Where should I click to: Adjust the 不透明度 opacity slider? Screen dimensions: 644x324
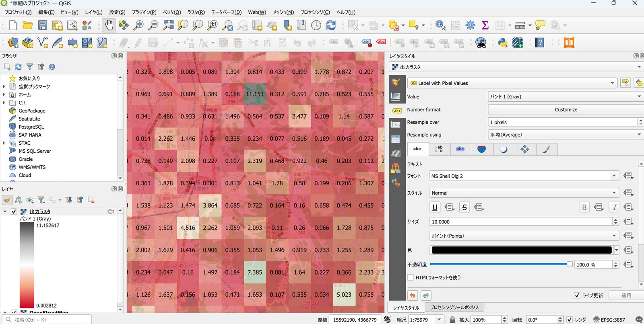point(501,265)
